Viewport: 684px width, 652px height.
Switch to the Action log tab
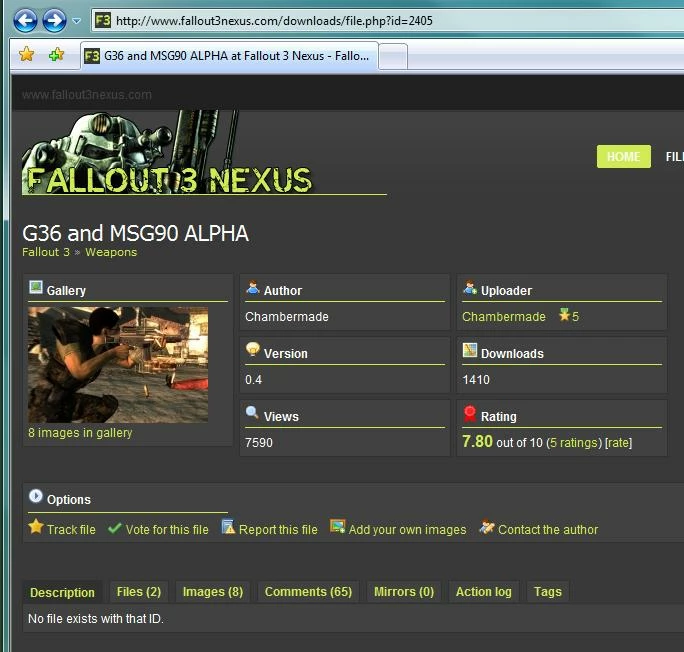(x=484, y=591)
